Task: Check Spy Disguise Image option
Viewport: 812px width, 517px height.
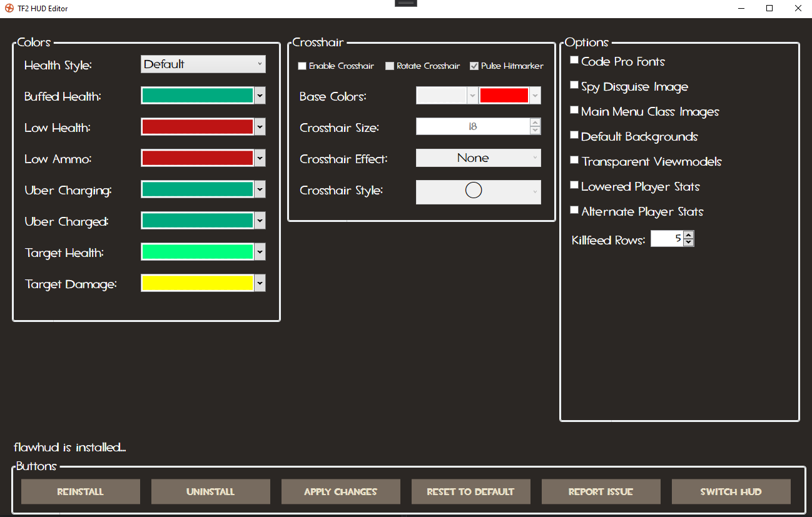Action: (x=574, y=84)
